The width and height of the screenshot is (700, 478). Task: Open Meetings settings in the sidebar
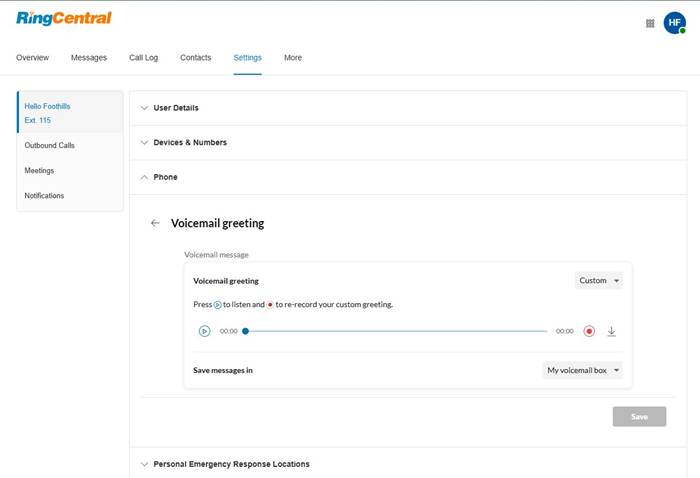(x=39, y=170)
